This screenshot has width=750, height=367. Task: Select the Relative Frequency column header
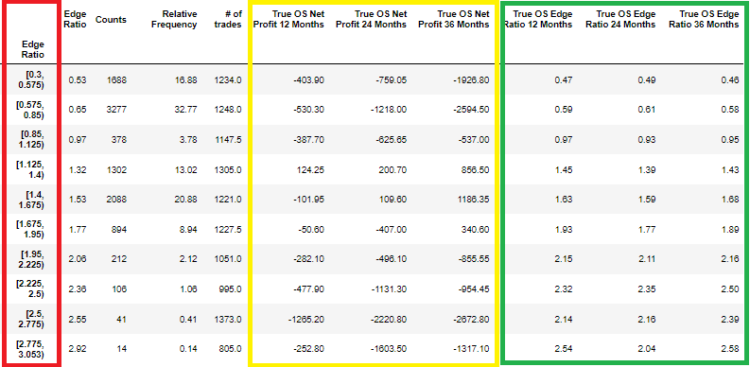point(174,20)
